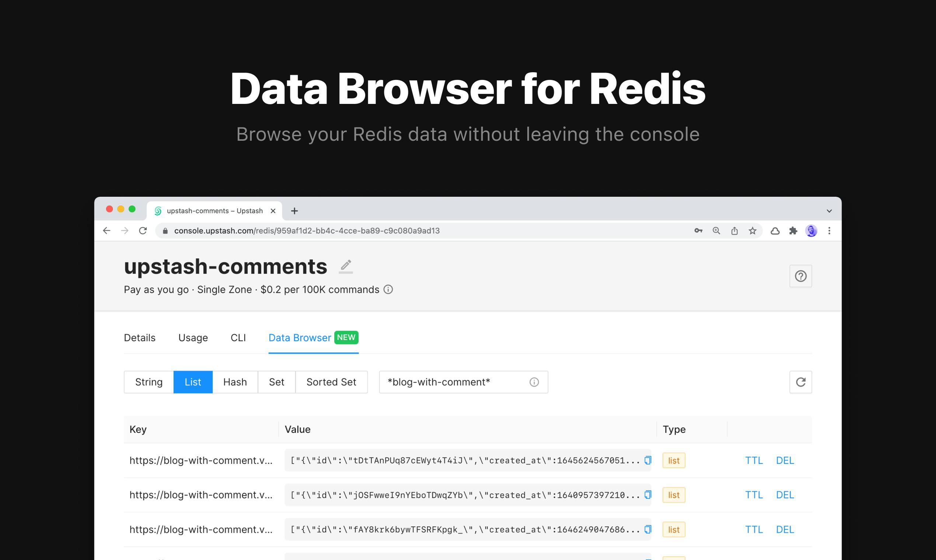Screen dimensions: 936x560
Task: Click the key in the jOSFwweI9nY row
Action: pos(201,495)
